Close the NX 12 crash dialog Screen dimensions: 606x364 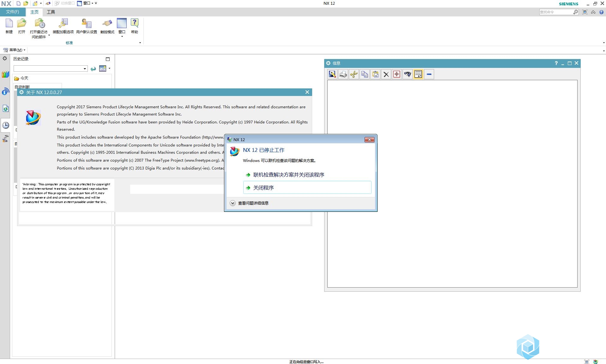[369, 140]
